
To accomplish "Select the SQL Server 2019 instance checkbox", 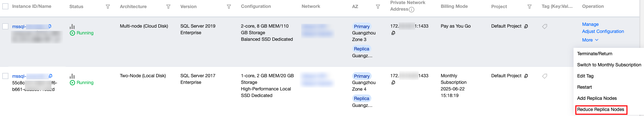I will [x=5, y=26].
